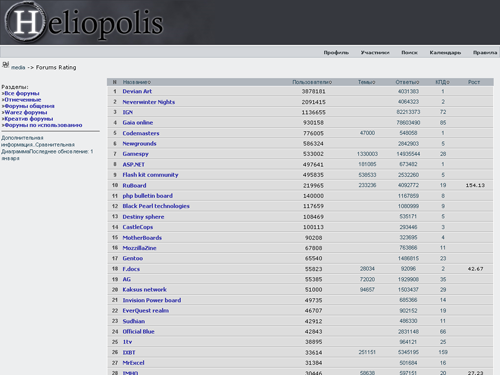500x375 pixels.
Task: Select Отмеченные in sidebar
Action: coord(23,100)
